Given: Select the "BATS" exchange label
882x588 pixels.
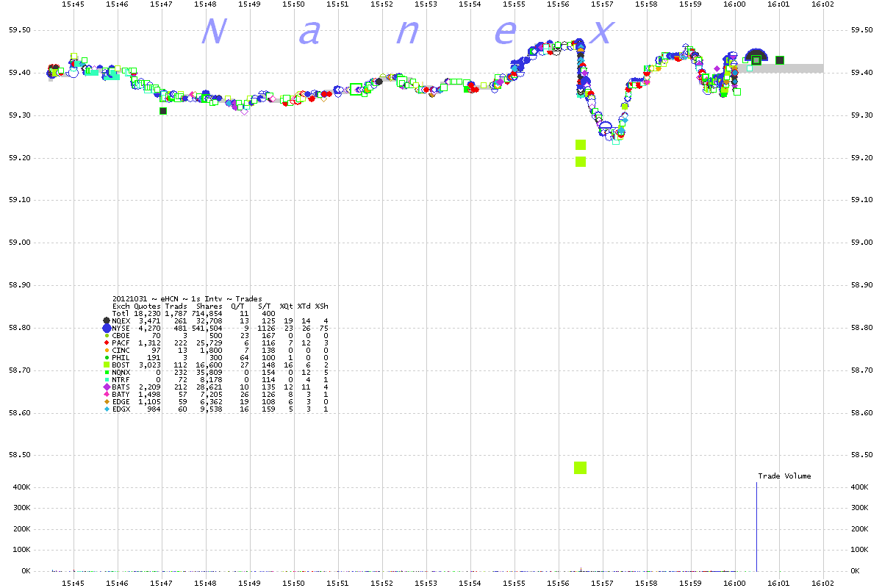Looking at the screenshot, I should (121, 387).
